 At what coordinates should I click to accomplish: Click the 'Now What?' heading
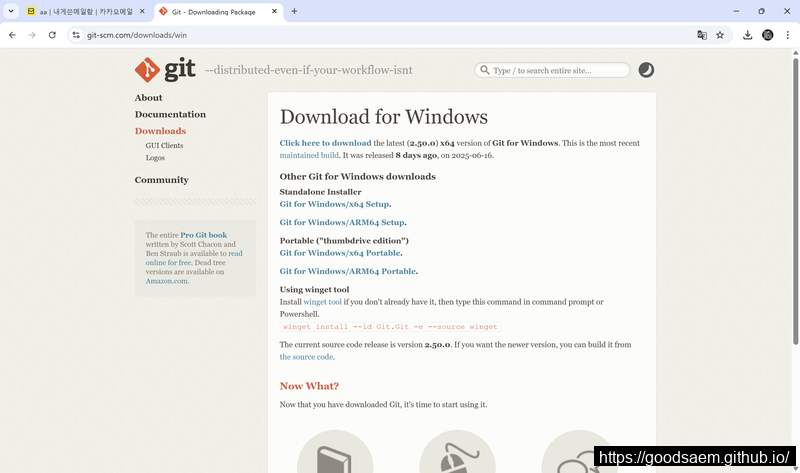tap(309, 386)
